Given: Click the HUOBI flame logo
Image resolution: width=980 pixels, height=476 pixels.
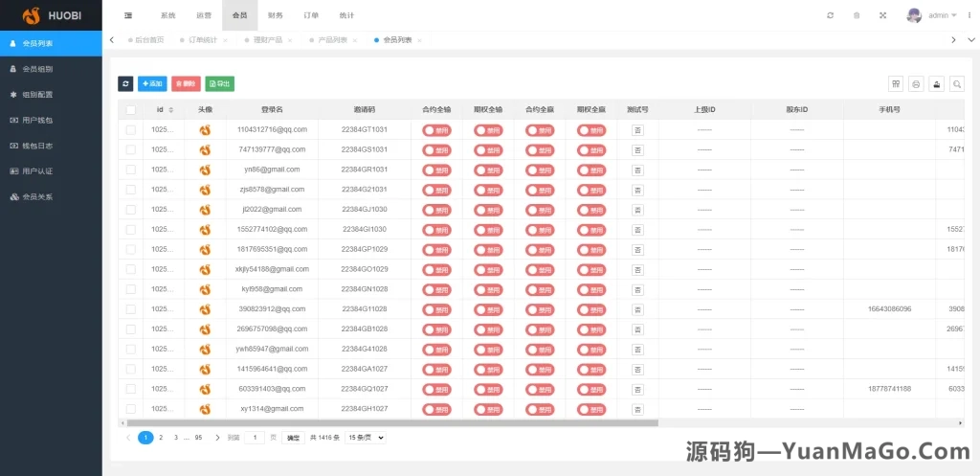Looking at the screenshot, I should [31, 15].
